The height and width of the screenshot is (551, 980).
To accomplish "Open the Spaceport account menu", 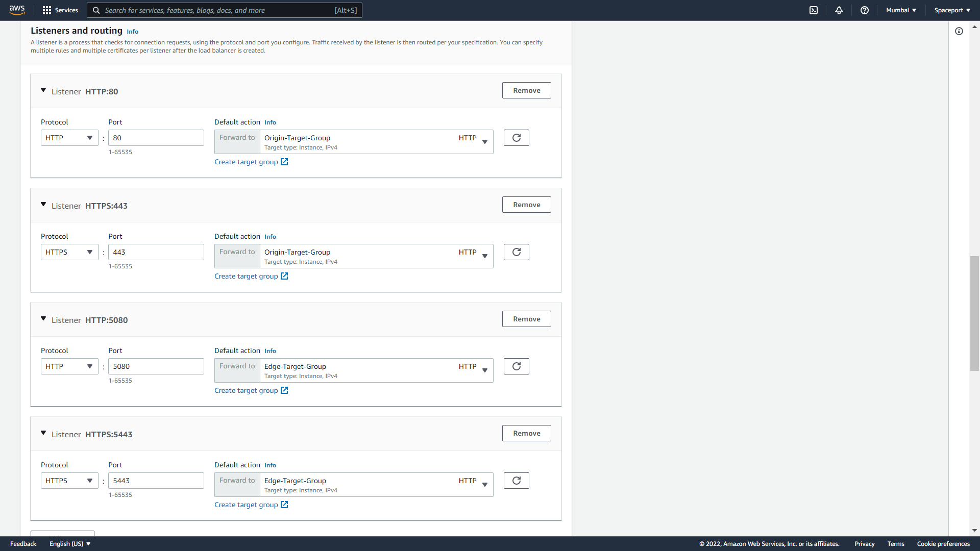I will [952, 10].
